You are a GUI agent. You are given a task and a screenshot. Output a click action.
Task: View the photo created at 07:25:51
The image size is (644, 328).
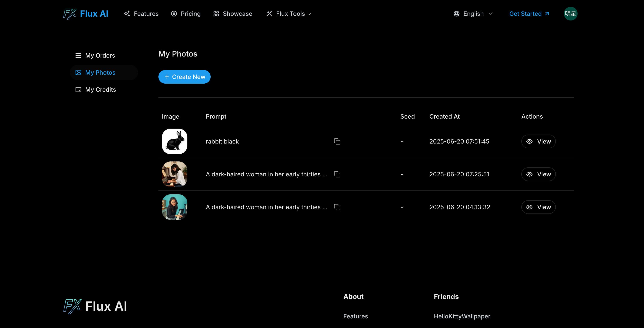(538, 174)
